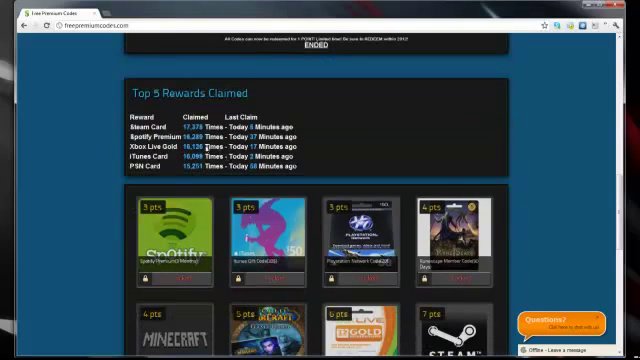Click the lock icon under iTunes card
Viewport: 640px width, 360px height.
pyautogui.click(x=238, y=279)
